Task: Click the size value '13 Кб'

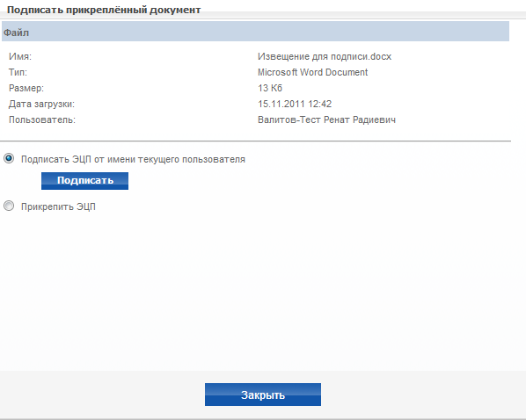Action: (x=270, y=88)
